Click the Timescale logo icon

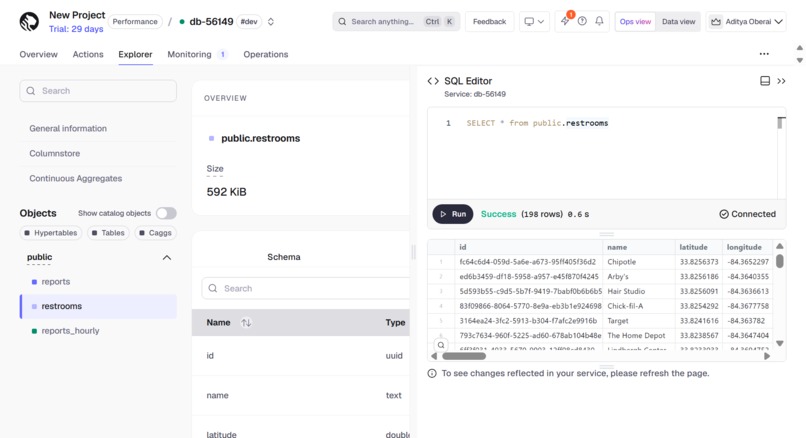(x=29, y=22)
